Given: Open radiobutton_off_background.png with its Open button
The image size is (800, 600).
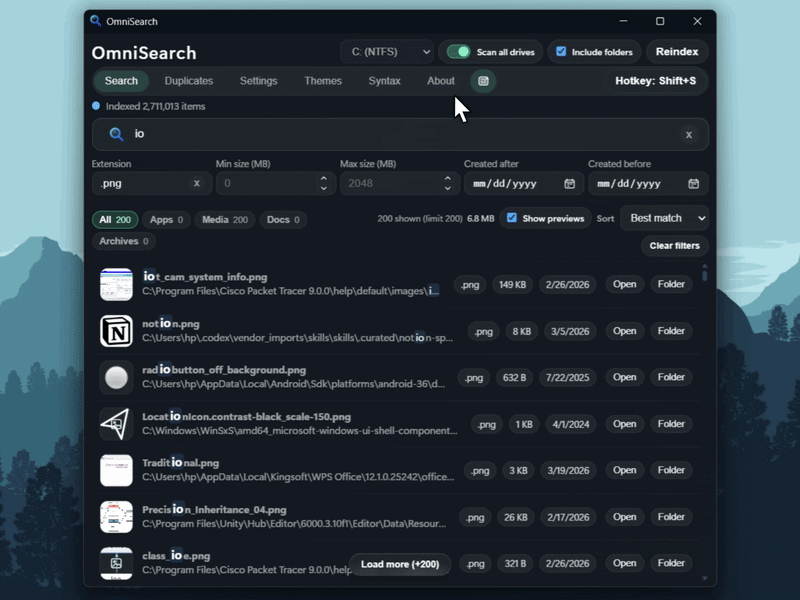Looking at the screenshot, I should pyautogui.click(x=624, y=378).
